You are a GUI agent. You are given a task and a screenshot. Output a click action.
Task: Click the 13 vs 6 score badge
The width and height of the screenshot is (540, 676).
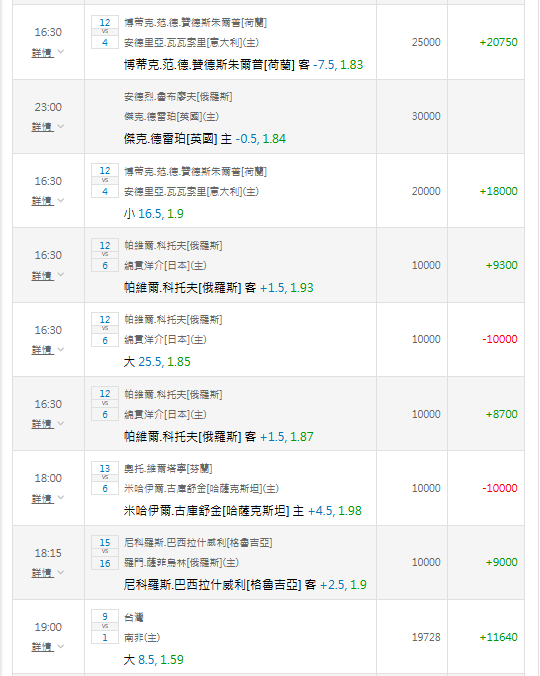pos(105,478)
